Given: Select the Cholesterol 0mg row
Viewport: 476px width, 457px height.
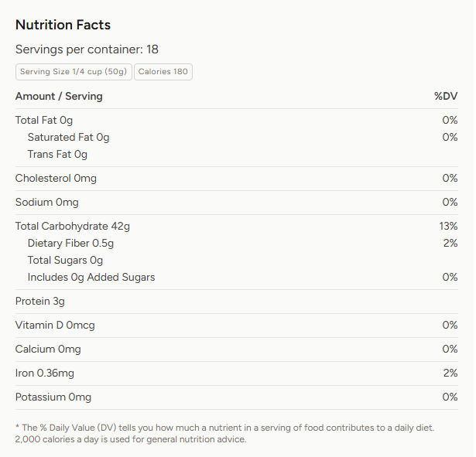Looking at the screenshot, I should click(237, 179).
